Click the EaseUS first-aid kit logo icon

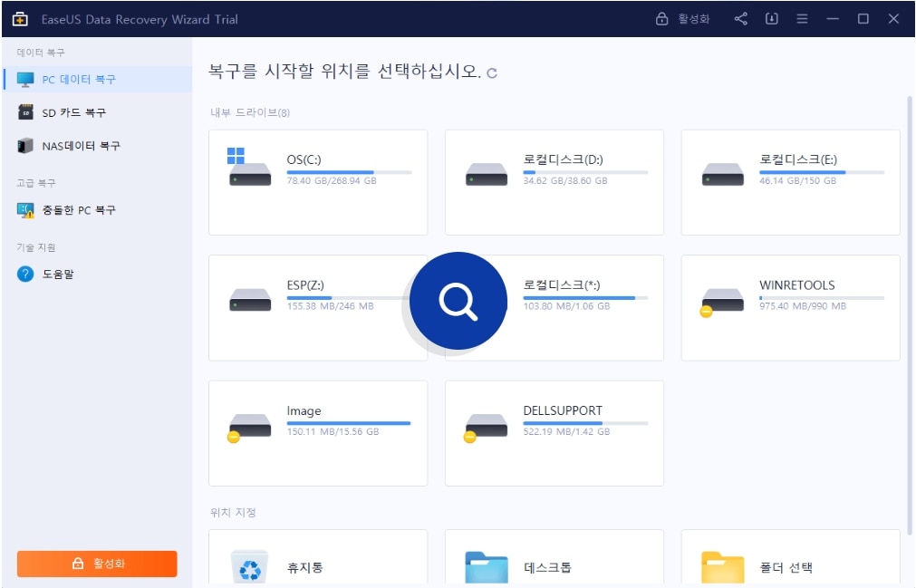(x=20, y=19)
